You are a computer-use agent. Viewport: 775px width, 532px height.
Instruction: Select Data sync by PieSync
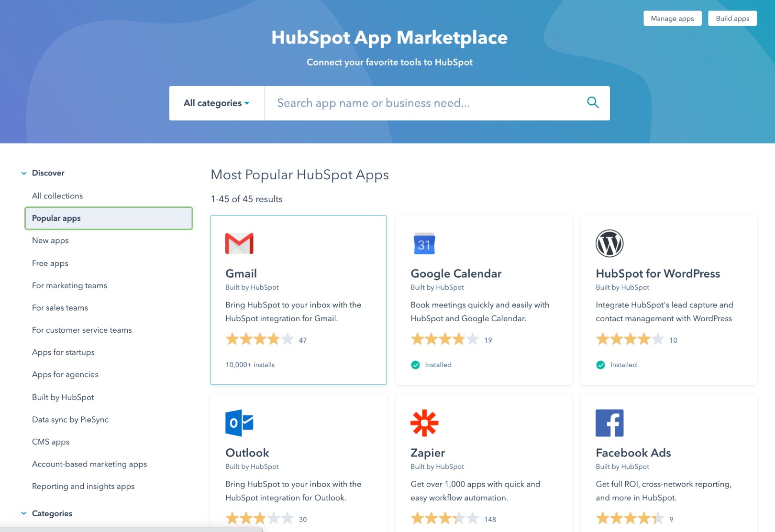pyautogui.click(x=70, y=420)
